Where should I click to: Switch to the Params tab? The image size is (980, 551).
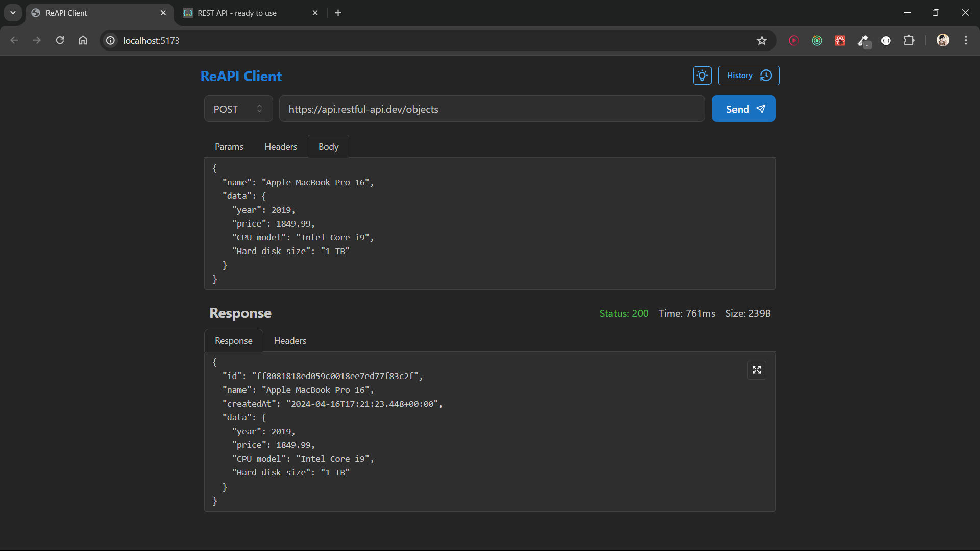point(229,146)
